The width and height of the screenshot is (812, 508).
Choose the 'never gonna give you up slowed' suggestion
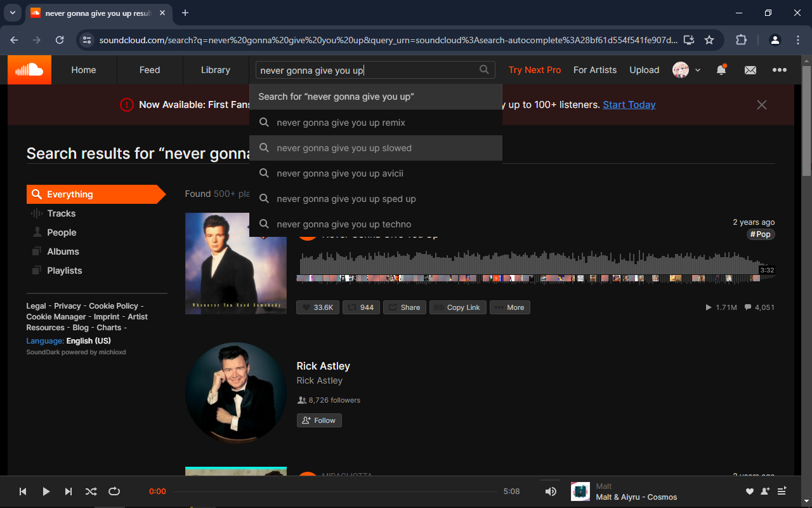point(376,148)
